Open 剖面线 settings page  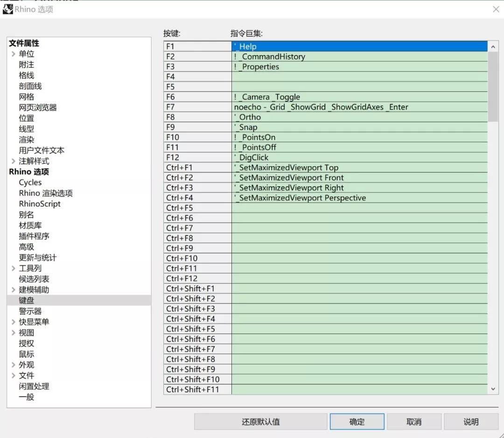point(30,86)
